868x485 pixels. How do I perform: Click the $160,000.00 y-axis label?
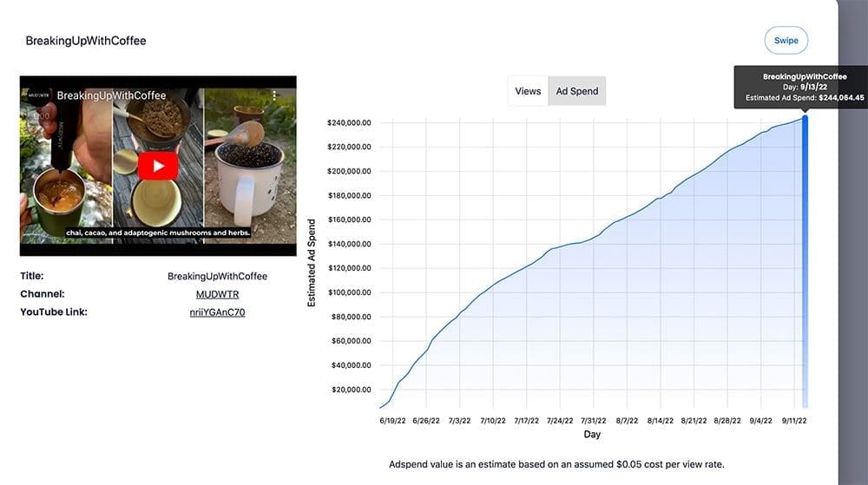coord(349,220)
